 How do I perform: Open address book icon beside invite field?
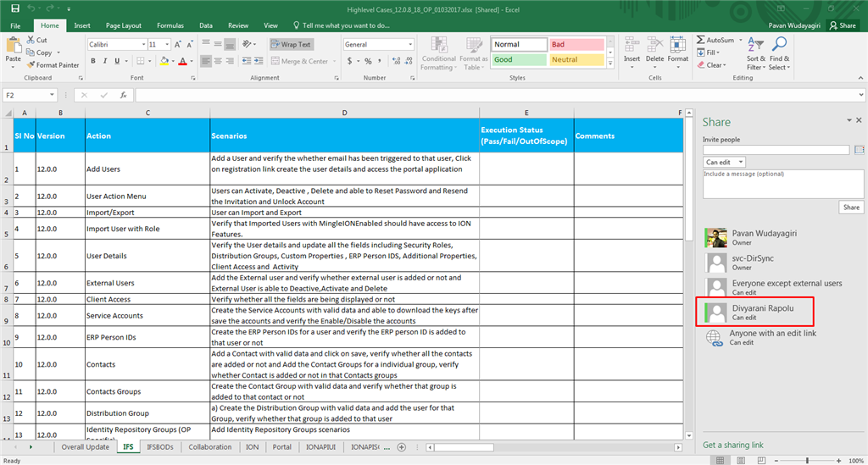(859, 150)
